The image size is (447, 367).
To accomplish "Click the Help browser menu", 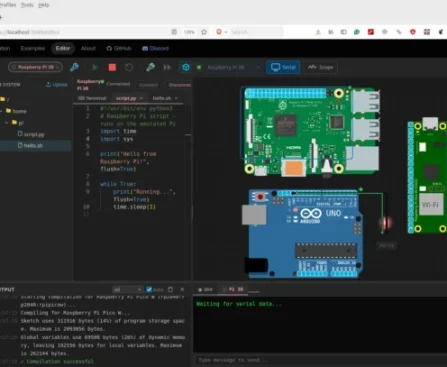I will (x=44, y=5).
